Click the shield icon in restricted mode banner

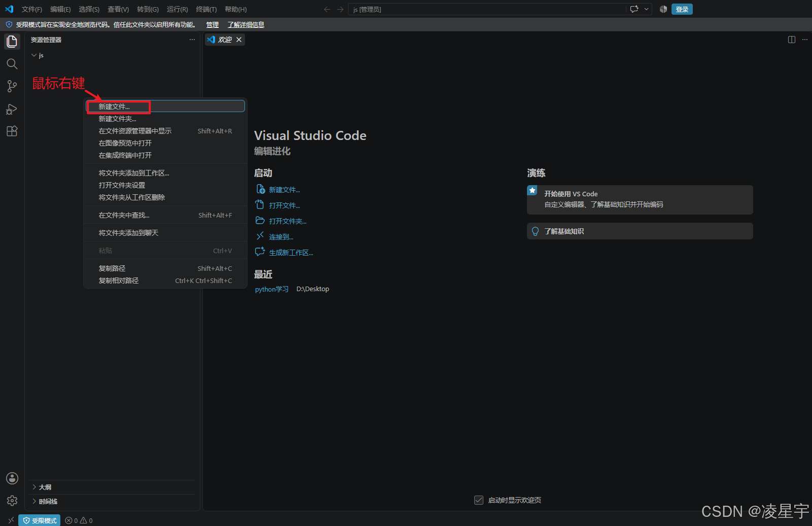[x=9, y=24]
